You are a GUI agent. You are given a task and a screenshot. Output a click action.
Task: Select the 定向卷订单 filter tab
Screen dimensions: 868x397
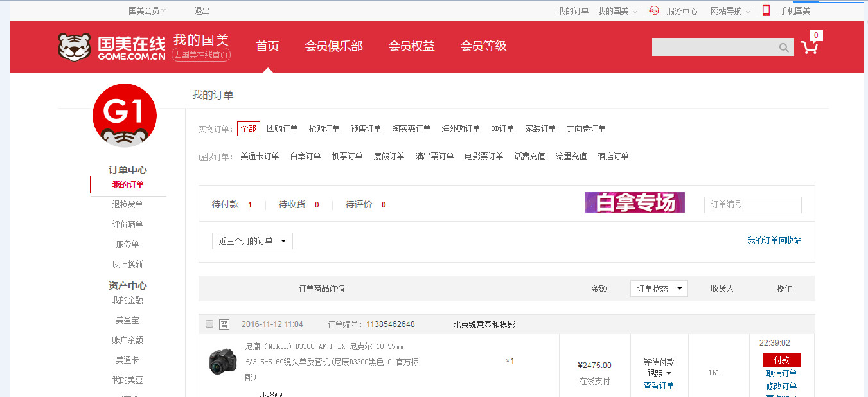point(587,128)
